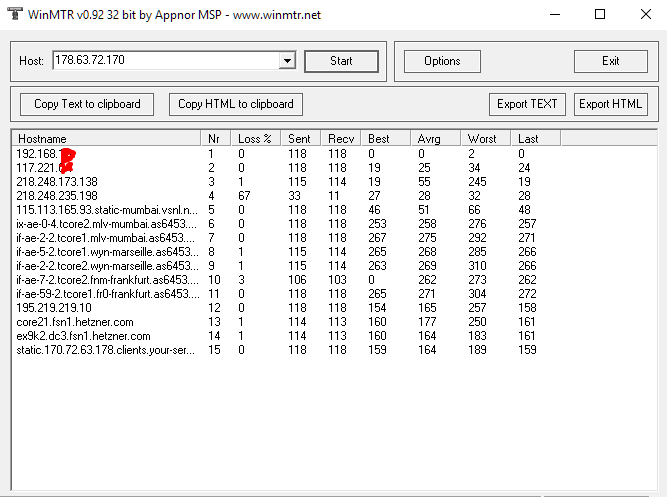667x497 pixels.
Task: Click the Start button
Action: [341, 61]
